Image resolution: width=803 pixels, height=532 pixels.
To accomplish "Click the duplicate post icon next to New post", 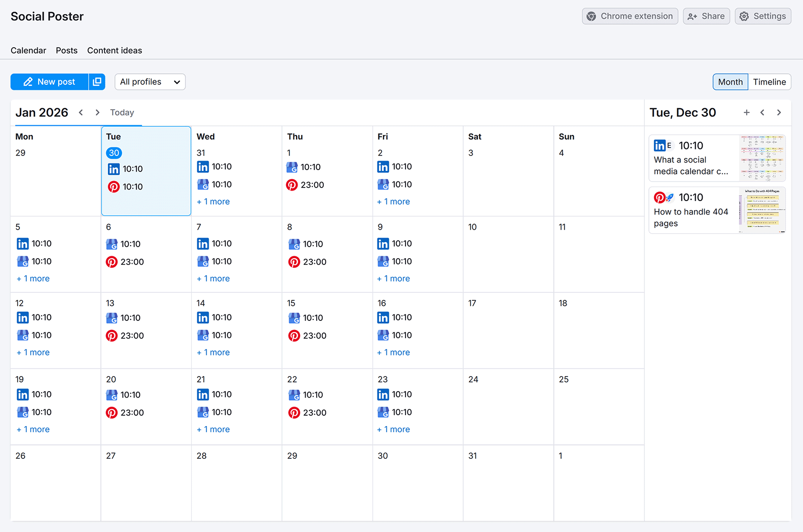I will tap(97, 82).
